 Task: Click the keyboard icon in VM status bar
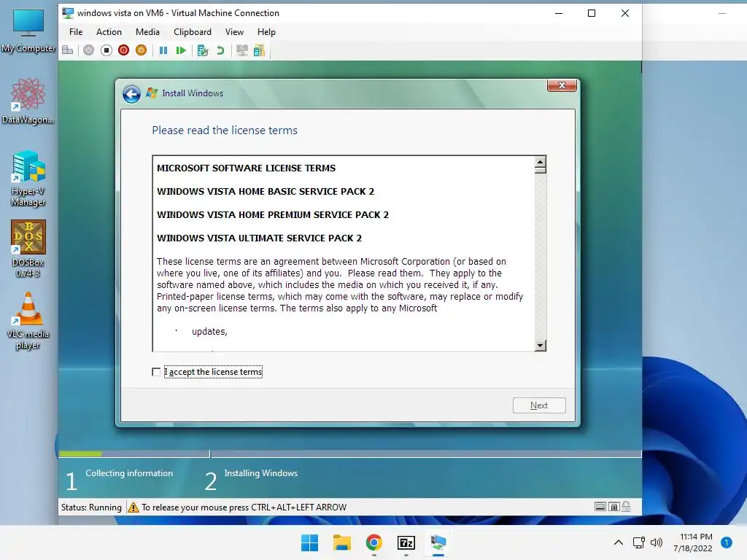[600, 507]
